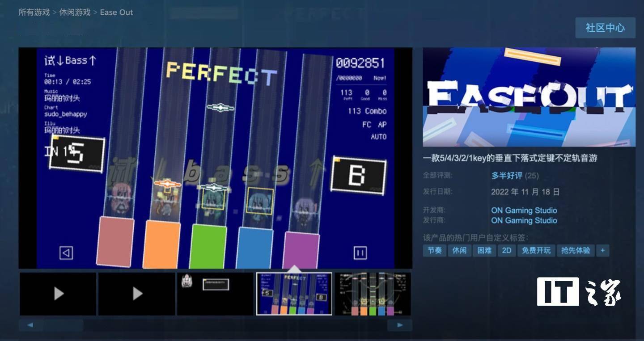The image size is (644, 341).
Task: Click the release date 2022 年 11 月 18 日
Action: 525,192
